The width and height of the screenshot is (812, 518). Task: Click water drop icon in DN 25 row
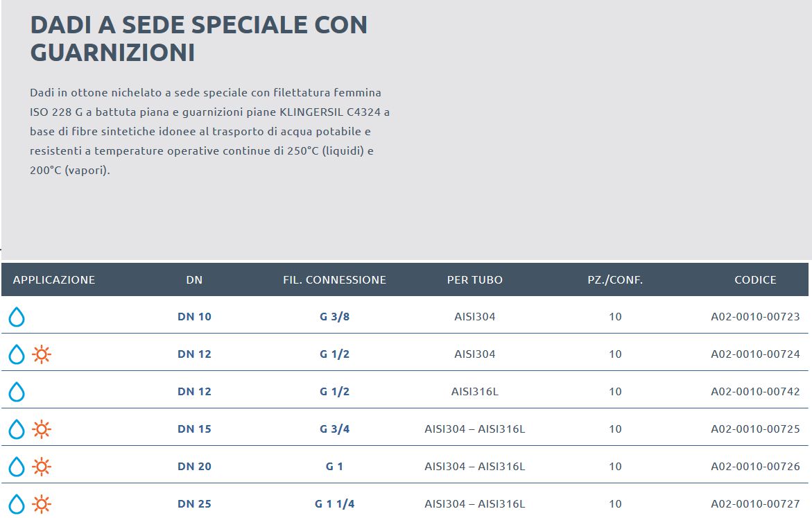coord(16,504)
